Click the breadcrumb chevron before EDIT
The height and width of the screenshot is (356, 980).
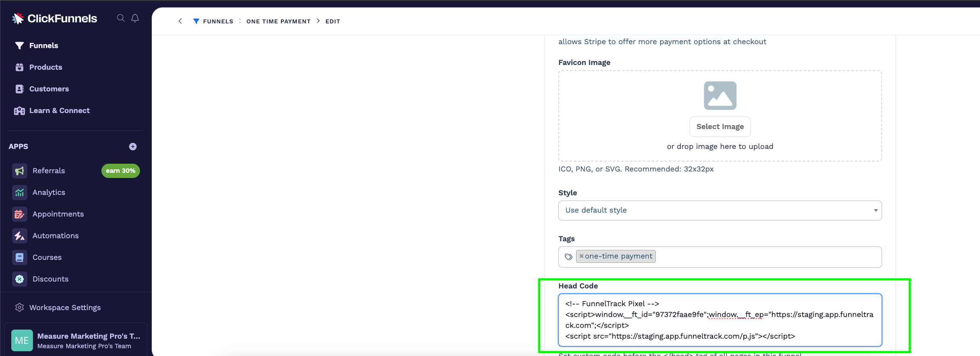click(318, 21)
